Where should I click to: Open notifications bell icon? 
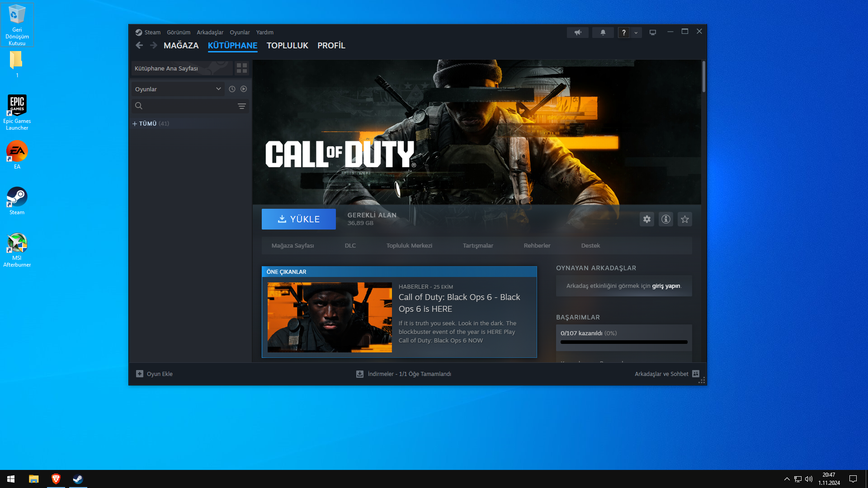pos(603,33)
